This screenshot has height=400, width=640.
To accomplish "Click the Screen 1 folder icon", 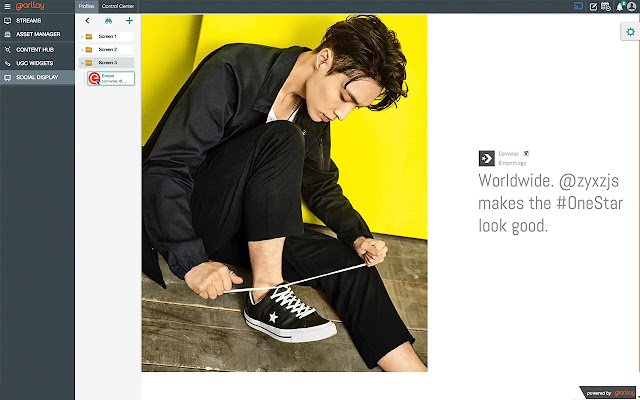I will pyautogui.click(x=89, y=37).
